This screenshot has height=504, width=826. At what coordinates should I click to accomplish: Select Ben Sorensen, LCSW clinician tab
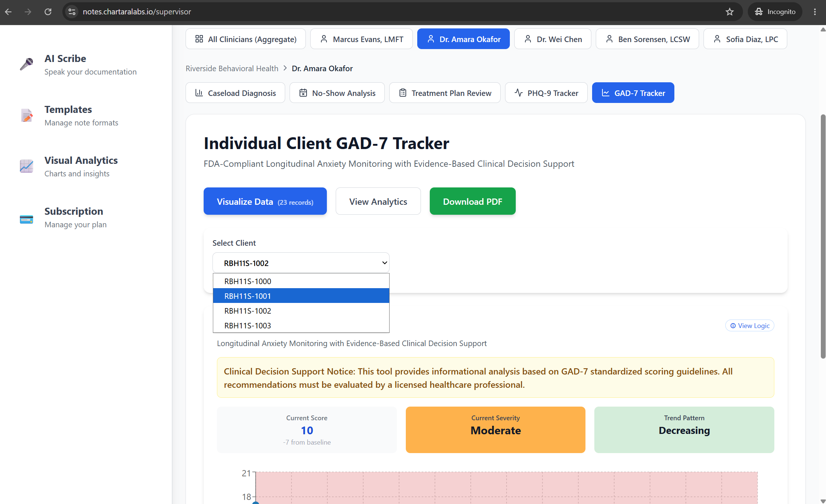(647, 39)
